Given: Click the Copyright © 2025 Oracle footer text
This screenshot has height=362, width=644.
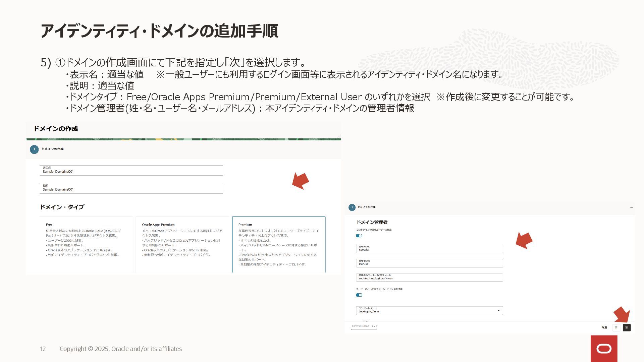Looking at the screenshot, I should (x=121, y=349).
